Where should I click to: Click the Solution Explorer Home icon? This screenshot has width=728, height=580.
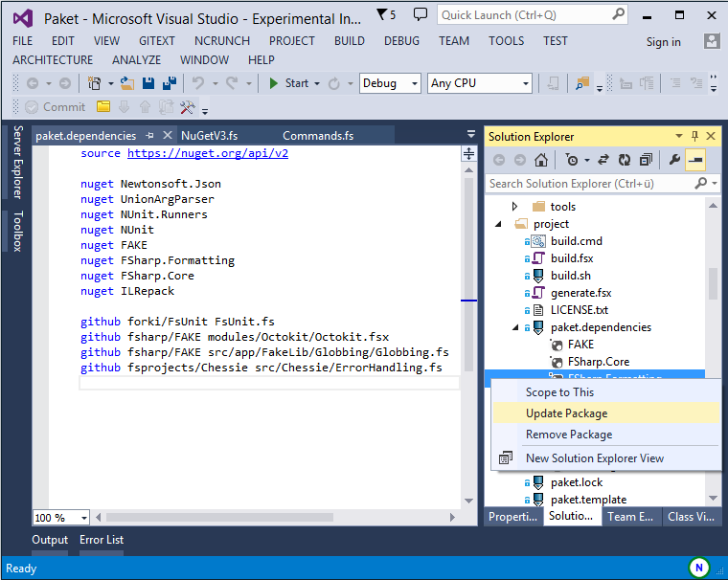coord(541,160)
